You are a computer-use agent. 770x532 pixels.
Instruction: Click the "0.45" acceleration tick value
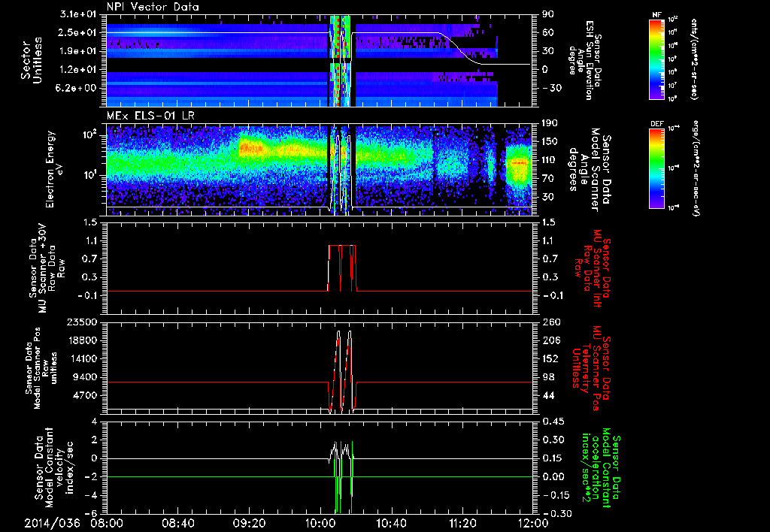tap(553, 422)
